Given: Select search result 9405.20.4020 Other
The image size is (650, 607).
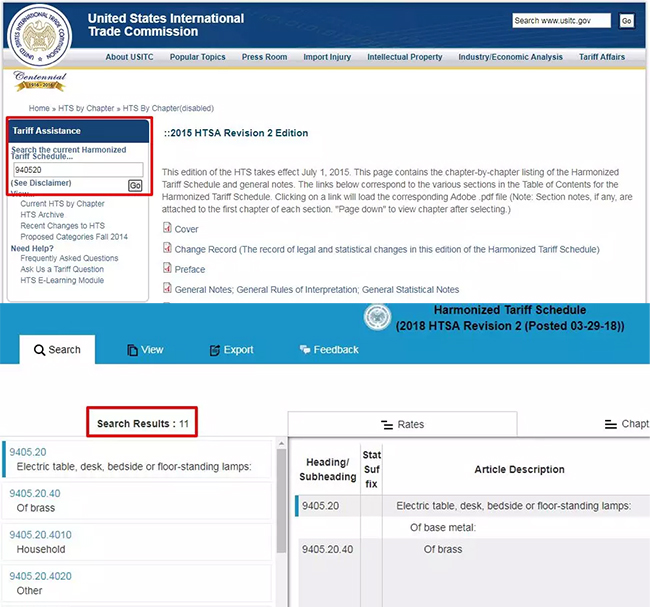Looking at the screenshot, I should point(137,583).
